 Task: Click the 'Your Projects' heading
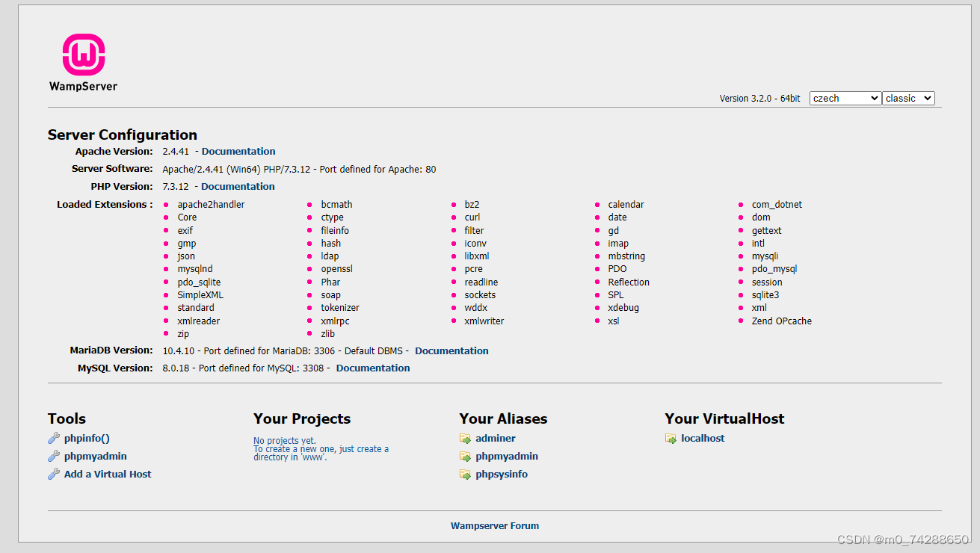(x=302, y=419)
